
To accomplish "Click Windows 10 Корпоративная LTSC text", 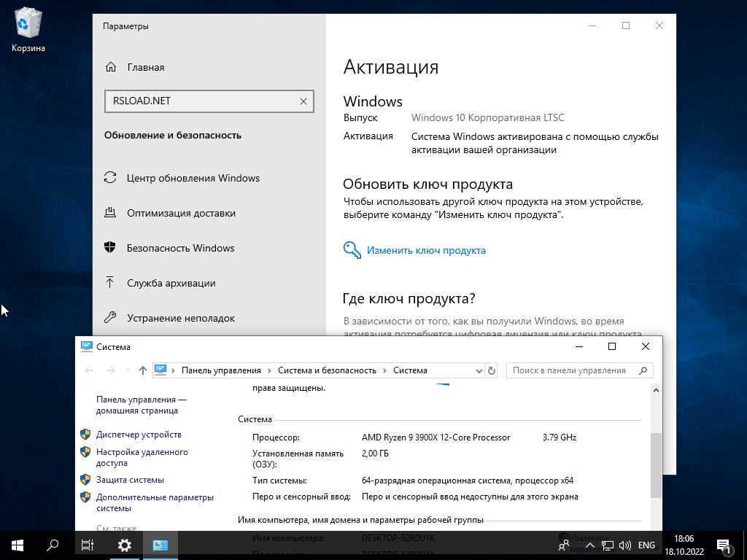I will [x=488, y=117].
